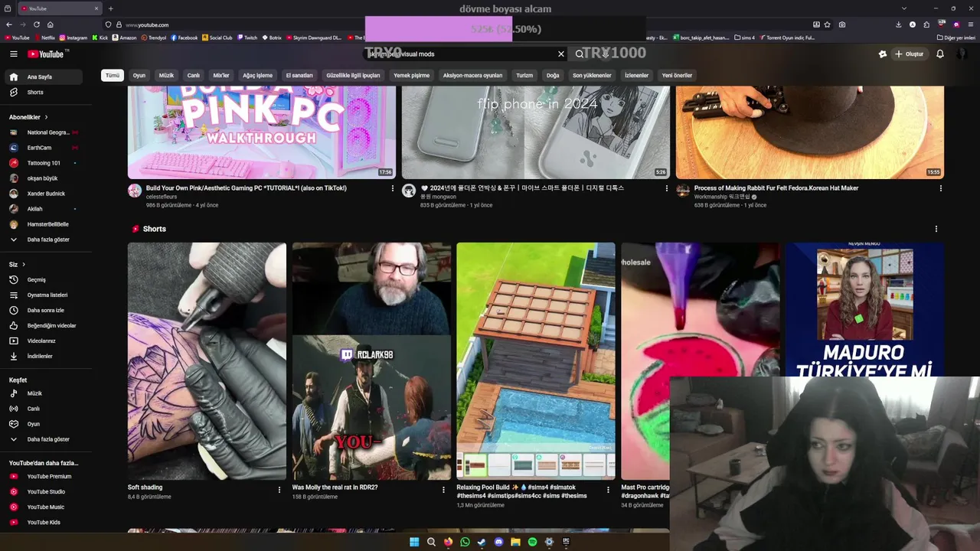Image resolution: width=980 pixels, height=551 pixels.
Task: Open YouTube Music link
Action: tap(44, 507)
